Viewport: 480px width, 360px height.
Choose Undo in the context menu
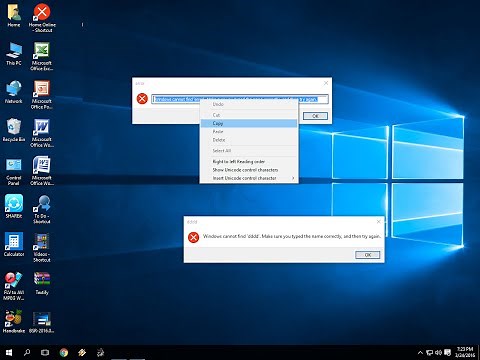point(249,104)
